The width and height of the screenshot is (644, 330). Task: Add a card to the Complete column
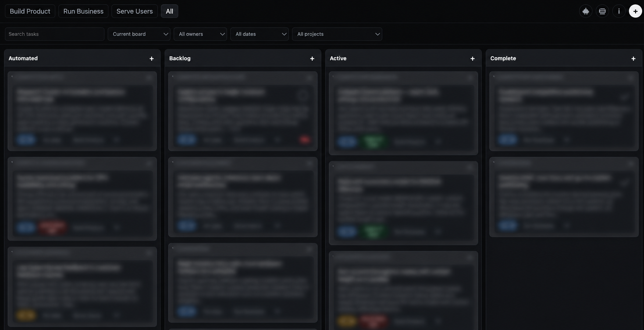tap(633, 59)
